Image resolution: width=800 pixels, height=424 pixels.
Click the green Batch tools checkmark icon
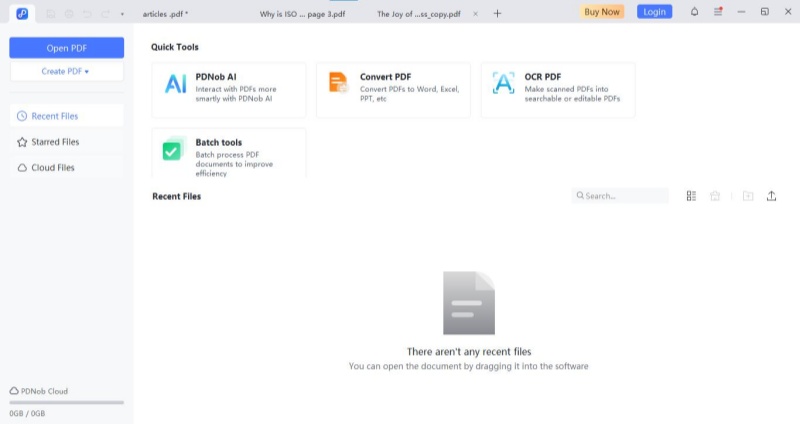(x=172, y=149)
